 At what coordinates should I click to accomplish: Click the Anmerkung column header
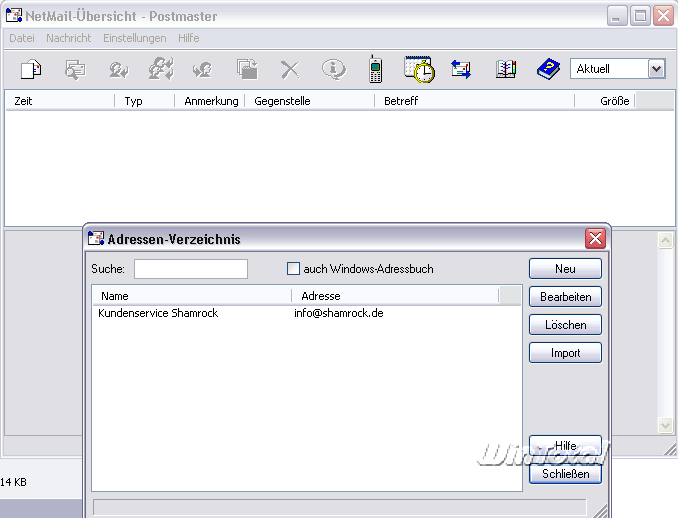210,101
